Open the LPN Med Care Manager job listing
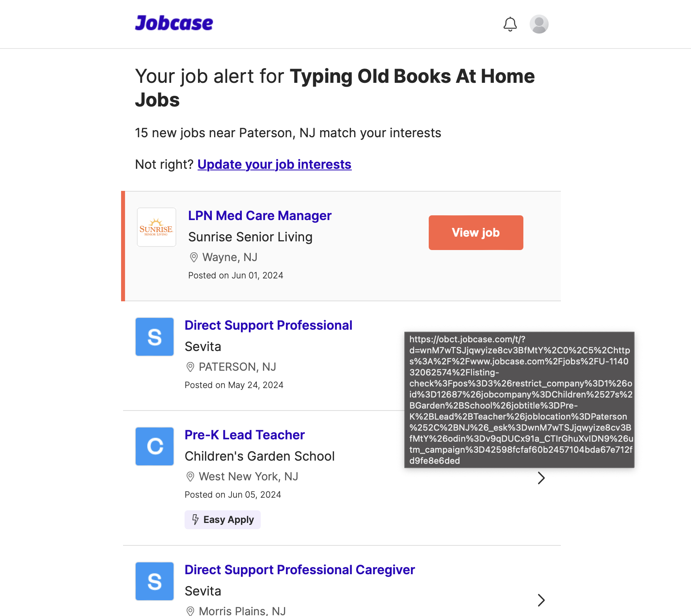This screenshot has height=616, width=691. point(260,215)
